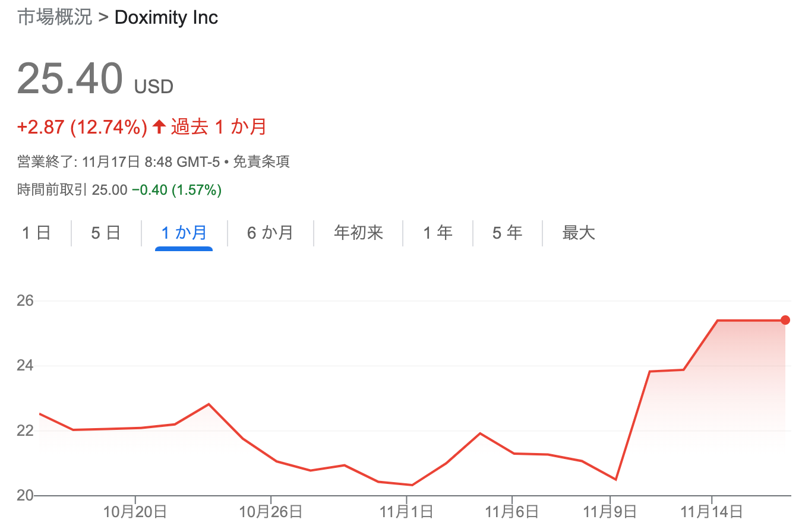
Task: Choose the 5年 range tab
Action: click(507, 233)
